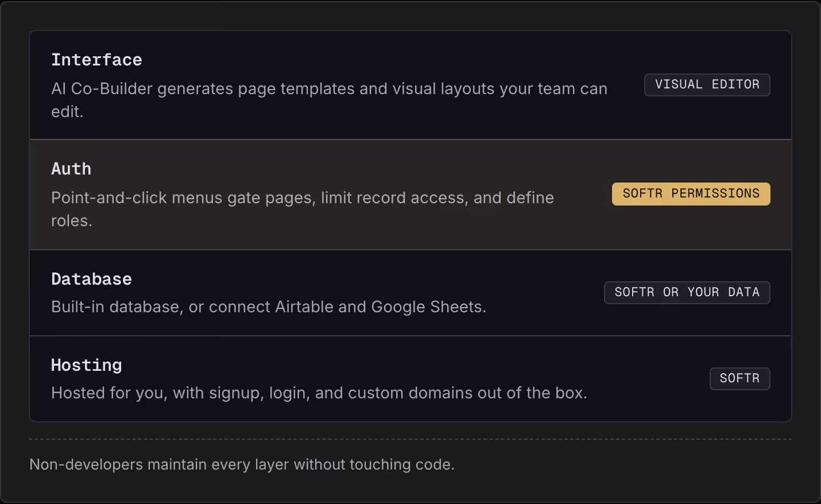Select the Hosting heading
The image size is (821, 504).
[87, 366]
